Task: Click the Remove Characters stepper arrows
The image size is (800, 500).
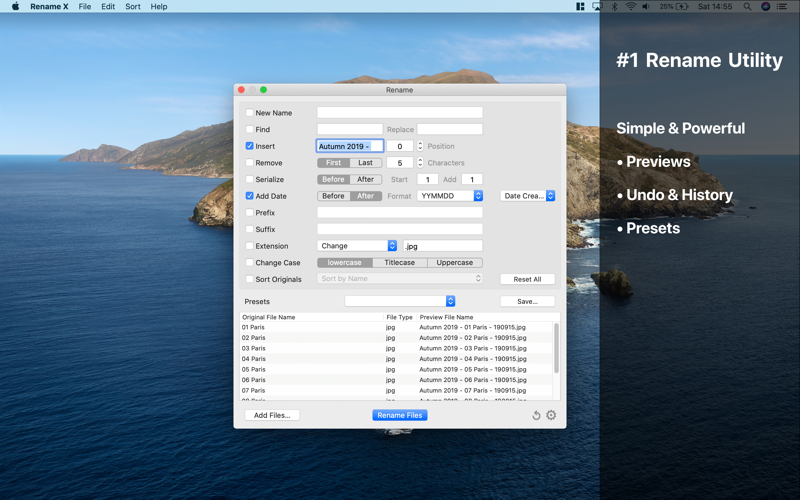Action: pos(420,163)
